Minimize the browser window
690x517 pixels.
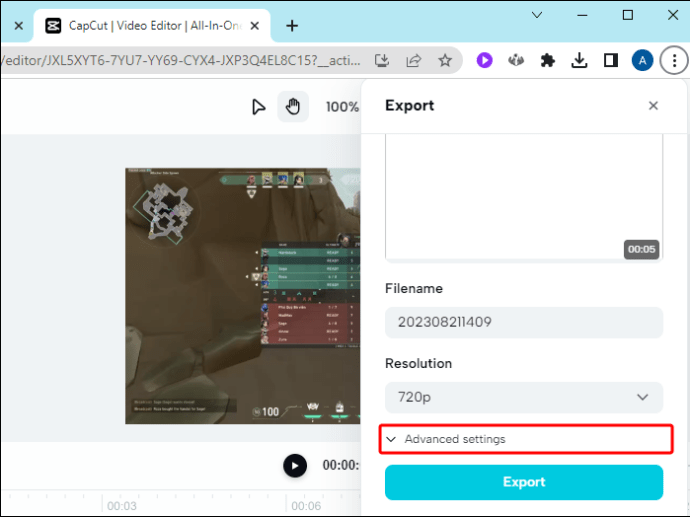click(x=582, y=15)
